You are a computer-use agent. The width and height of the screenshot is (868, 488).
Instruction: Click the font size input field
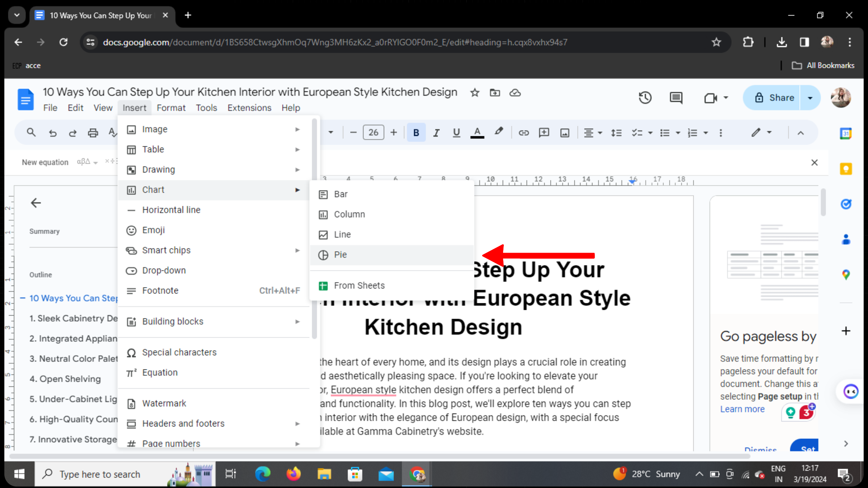(373, 133)
